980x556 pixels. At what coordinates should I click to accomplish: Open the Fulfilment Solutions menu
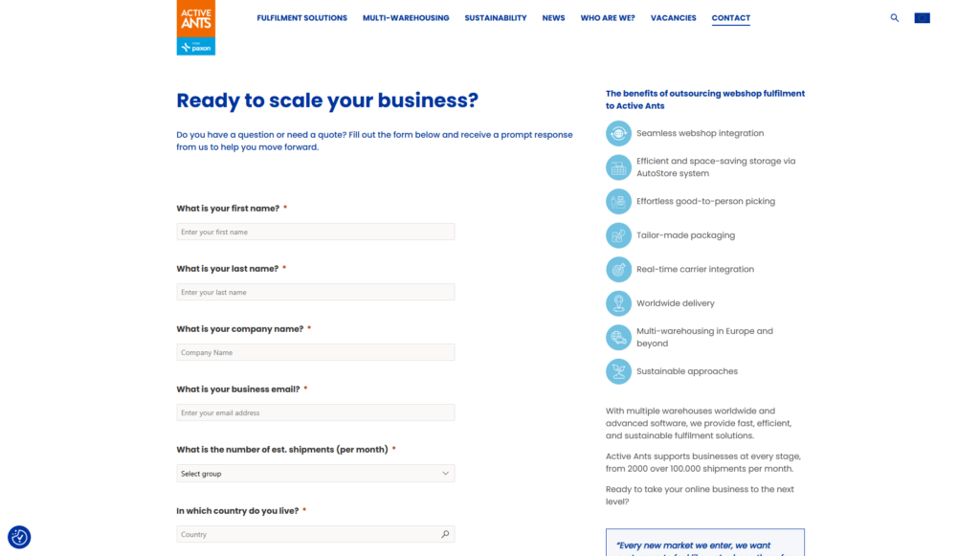pyautogui.click(x=301, y=18)
